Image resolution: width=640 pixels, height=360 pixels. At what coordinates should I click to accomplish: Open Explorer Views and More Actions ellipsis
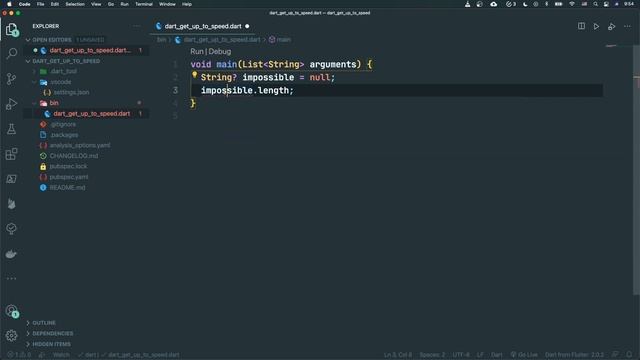[137, 26]
